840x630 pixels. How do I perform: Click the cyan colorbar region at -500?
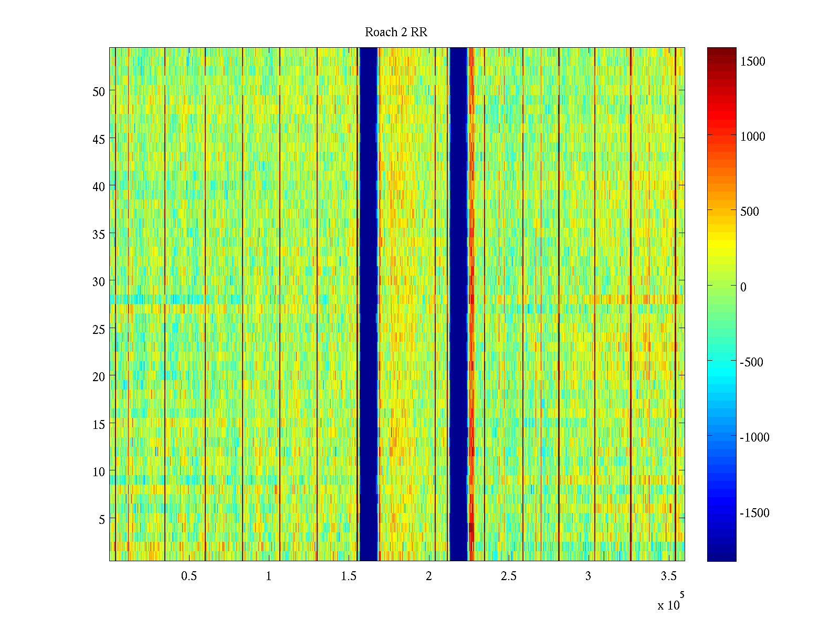(721, 362)
